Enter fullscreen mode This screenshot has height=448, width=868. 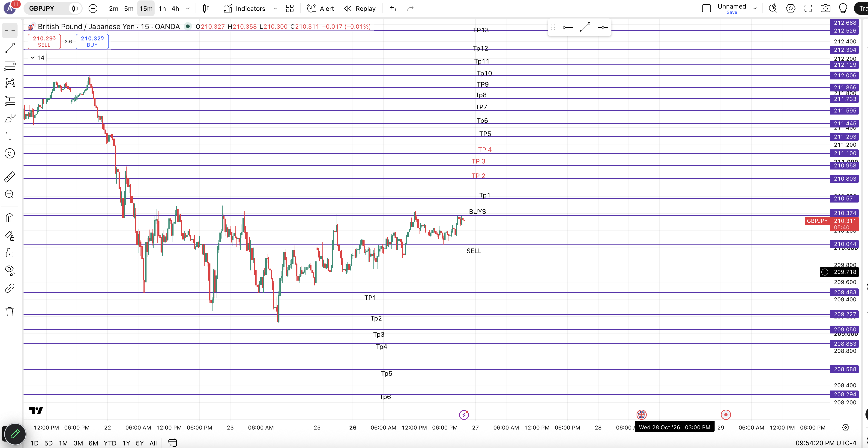coord(808,9)
